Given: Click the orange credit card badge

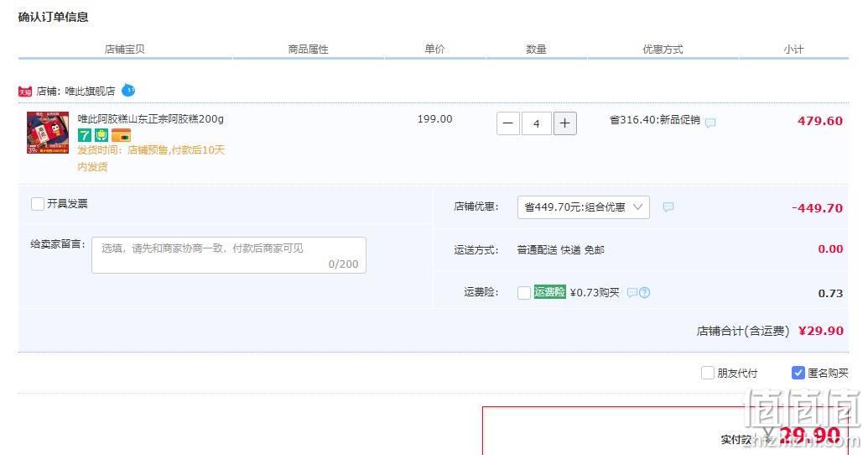Looking at the screenshot, I should pos(122,134).
